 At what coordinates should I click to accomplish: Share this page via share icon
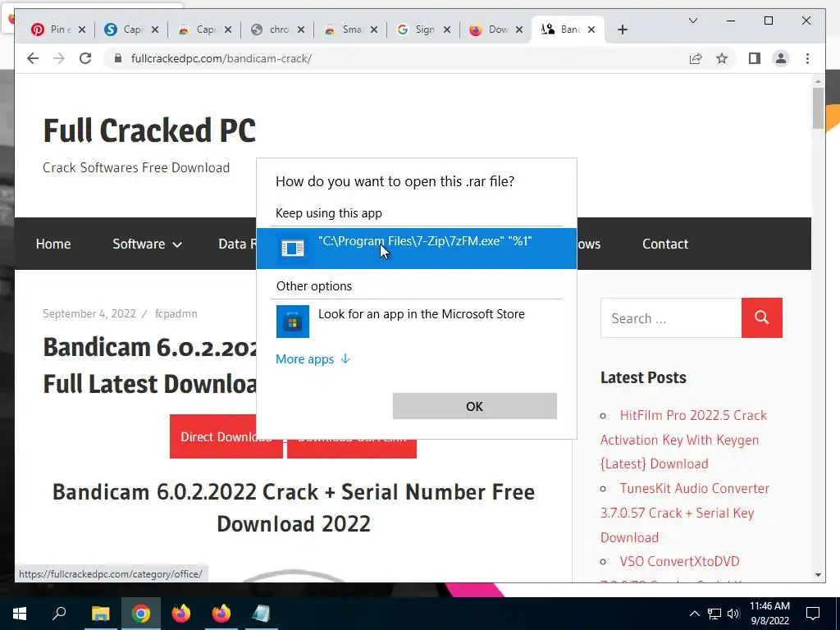(x=696, y=58)
